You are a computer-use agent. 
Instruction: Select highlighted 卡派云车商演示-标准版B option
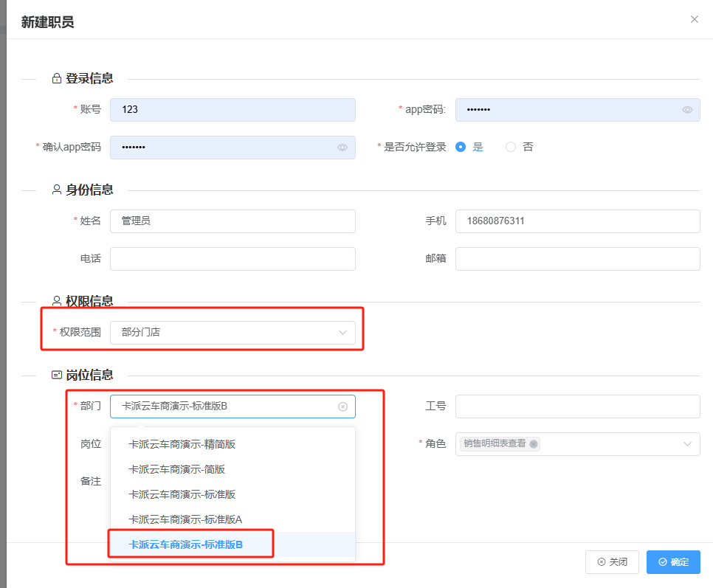[x=186, y=544]
